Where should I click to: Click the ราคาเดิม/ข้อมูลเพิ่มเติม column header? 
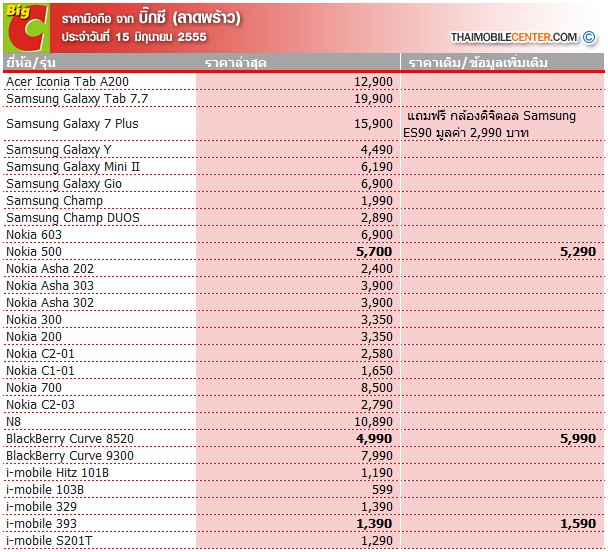(x=478, y=63)
